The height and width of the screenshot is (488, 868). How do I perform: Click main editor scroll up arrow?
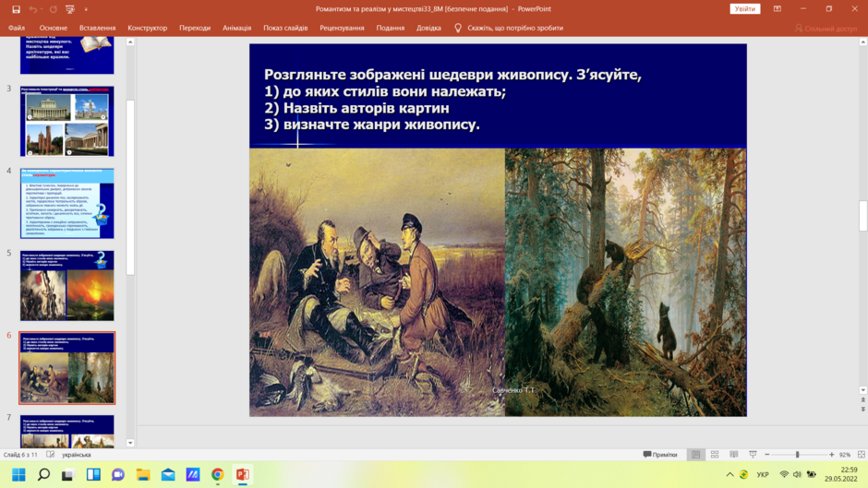point(863,42)
